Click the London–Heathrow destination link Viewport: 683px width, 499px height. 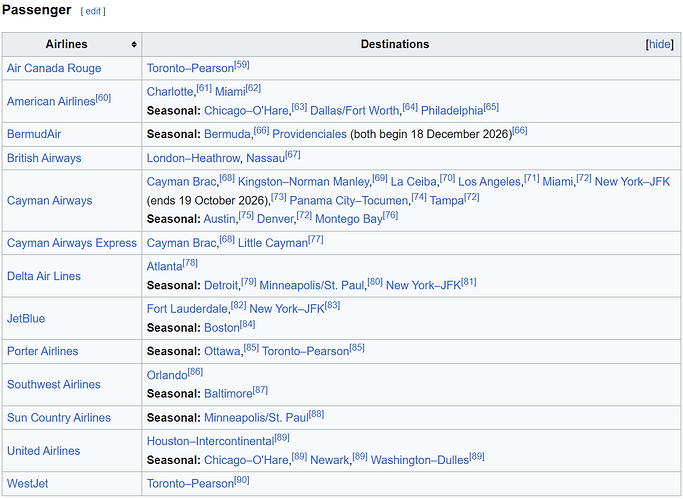193,158
